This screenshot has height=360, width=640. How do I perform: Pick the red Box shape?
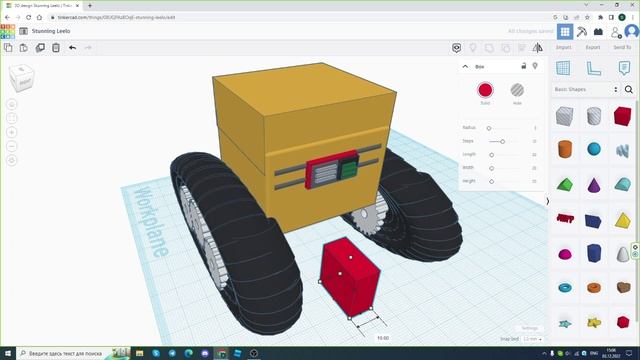622,116
